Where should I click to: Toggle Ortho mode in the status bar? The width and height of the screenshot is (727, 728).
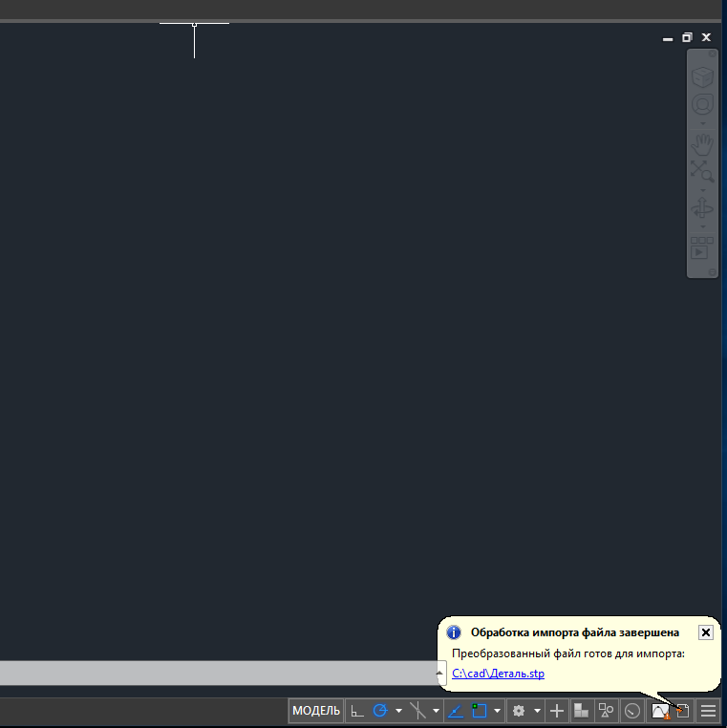[357, 711]
